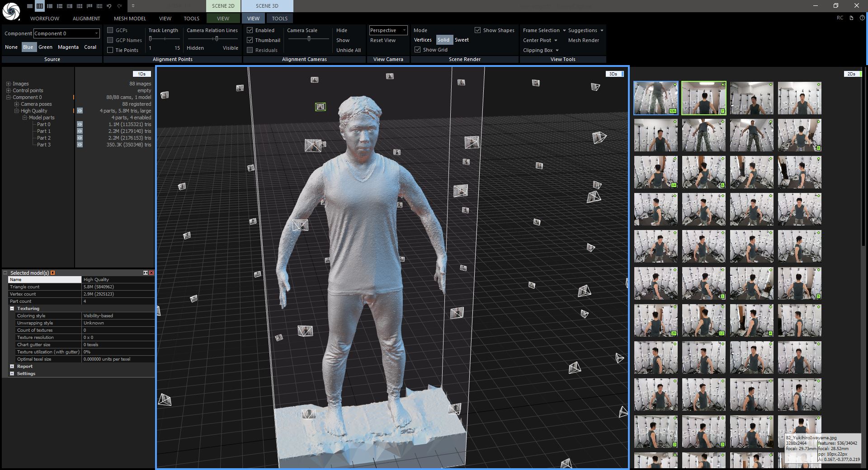Open the green VIEW tab under SCENE 2D
Image resolution: width=868 pixels, height=470 pixels.
[223, 19]
